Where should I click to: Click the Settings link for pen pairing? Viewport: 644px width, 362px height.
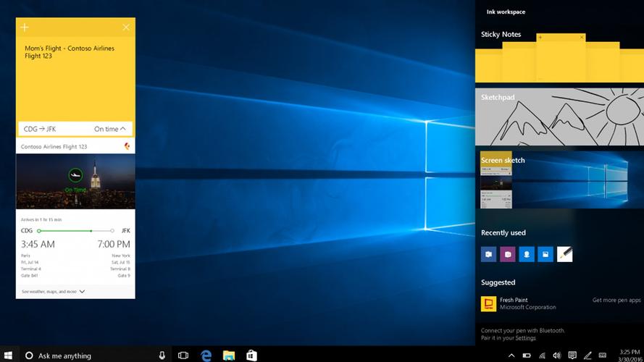(x=526, y=338)
